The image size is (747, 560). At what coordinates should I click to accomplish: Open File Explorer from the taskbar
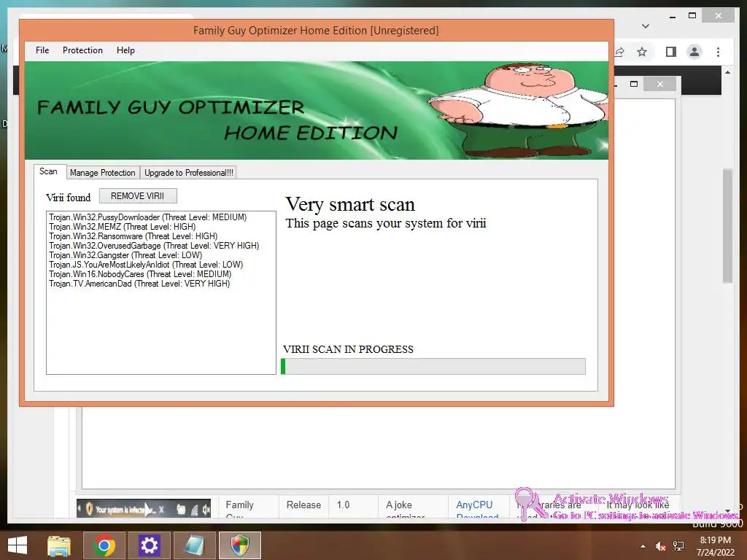click(x=59, y=545)
